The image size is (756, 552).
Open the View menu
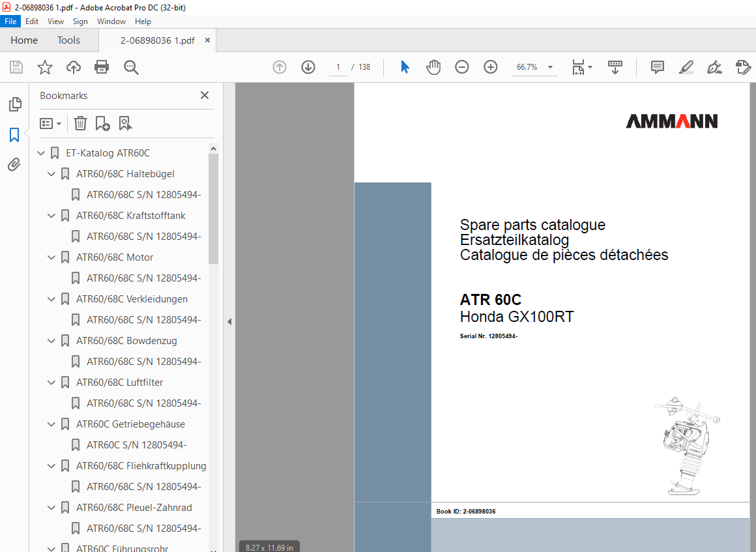coord(55,22)
